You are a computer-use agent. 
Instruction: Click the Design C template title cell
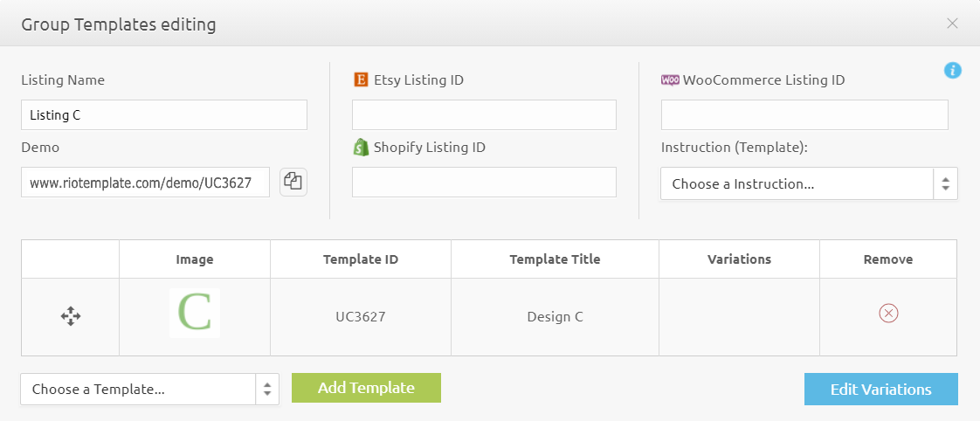click(x=555, y=317)
